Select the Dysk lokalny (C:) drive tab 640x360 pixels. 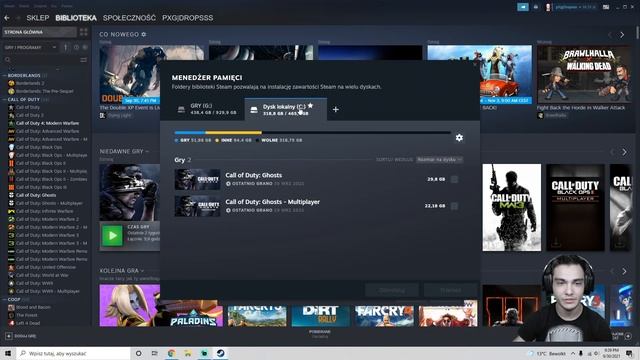285,109
